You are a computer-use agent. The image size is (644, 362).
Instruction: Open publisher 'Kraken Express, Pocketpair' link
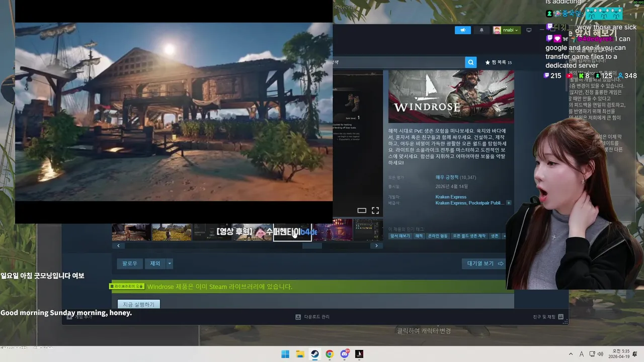pyautogui.click(x=469, y=203)
